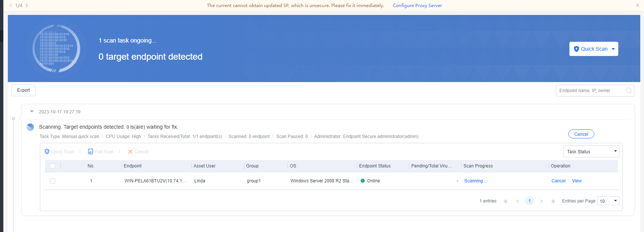Click the previous page arrow in pagination
This screenshot has height=232, width=644.
tap(518, 201)
